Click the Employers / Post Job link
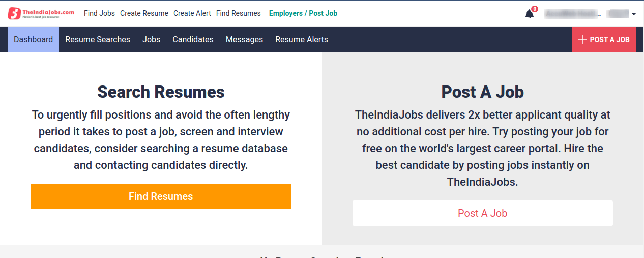Viewport: 644px width, 258px height. pyautogui.click(x=303, y=13)
